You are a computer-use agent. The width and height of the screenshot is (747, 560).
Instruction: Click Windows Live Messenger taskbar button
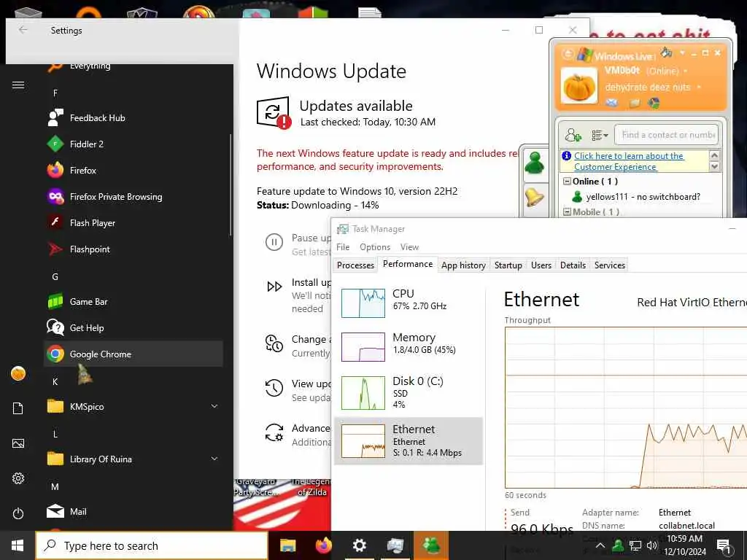click(x=431, y=545)
